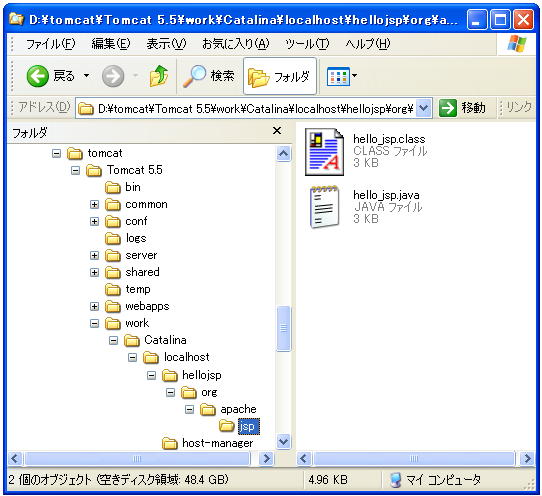Click the server folder icon
The width and height of the screenshot is (542, 496).
(x=113, y=255)
